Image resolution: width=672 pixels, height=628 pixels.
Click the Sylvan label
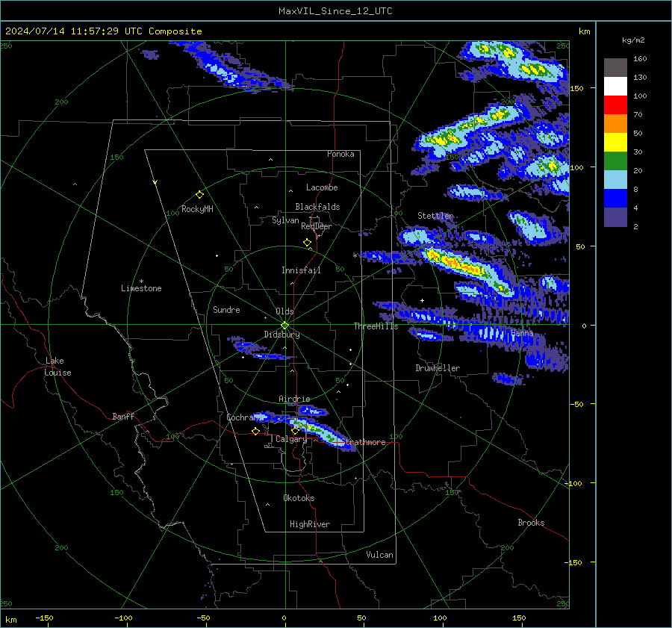pos(285,220)
